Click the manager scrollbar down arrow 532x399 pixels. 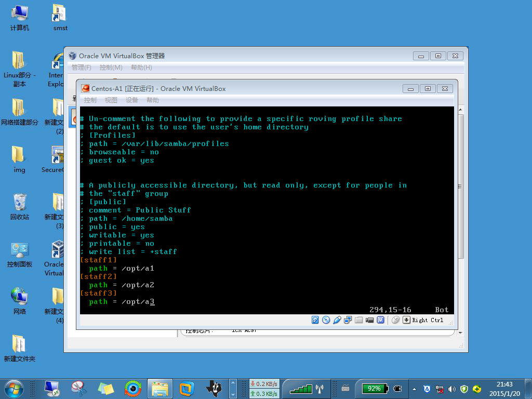coord(461,333)
